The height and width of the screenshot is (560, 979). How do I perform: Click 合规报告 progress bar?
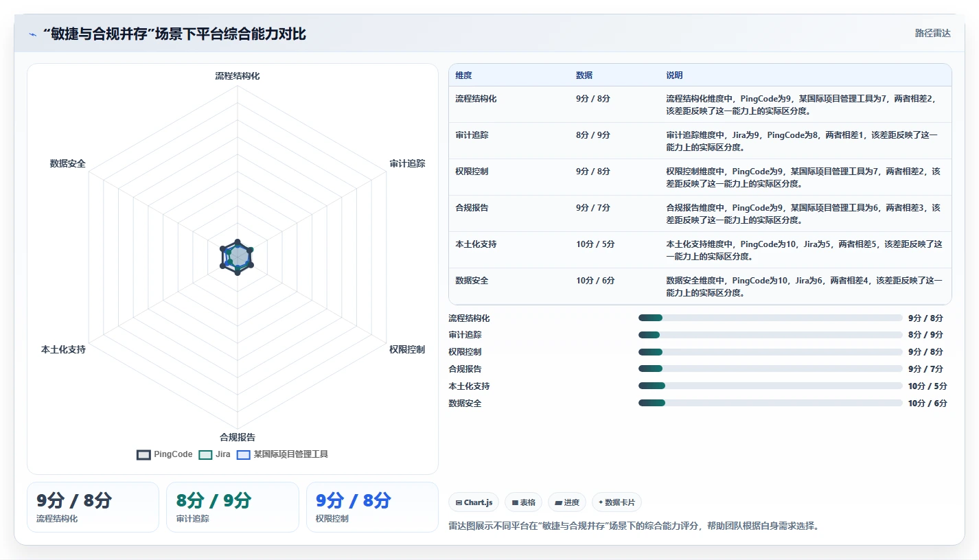coord(770,369)
